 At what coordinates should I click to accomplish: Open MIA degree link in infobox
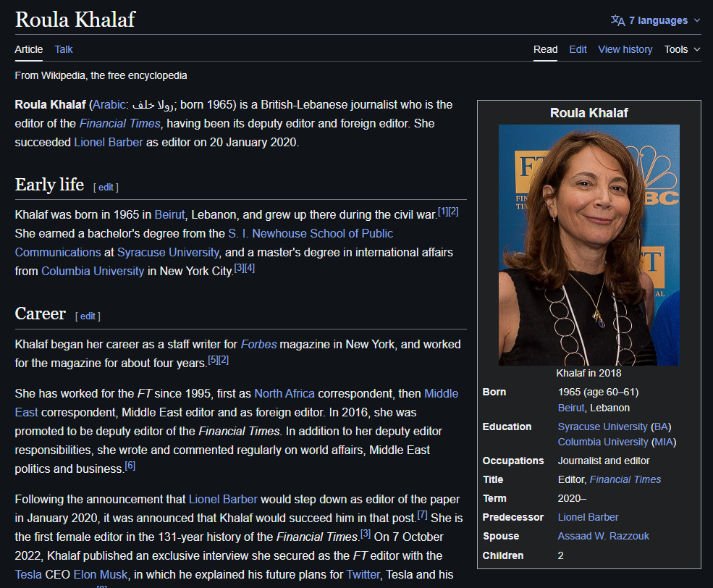point(664,442)
